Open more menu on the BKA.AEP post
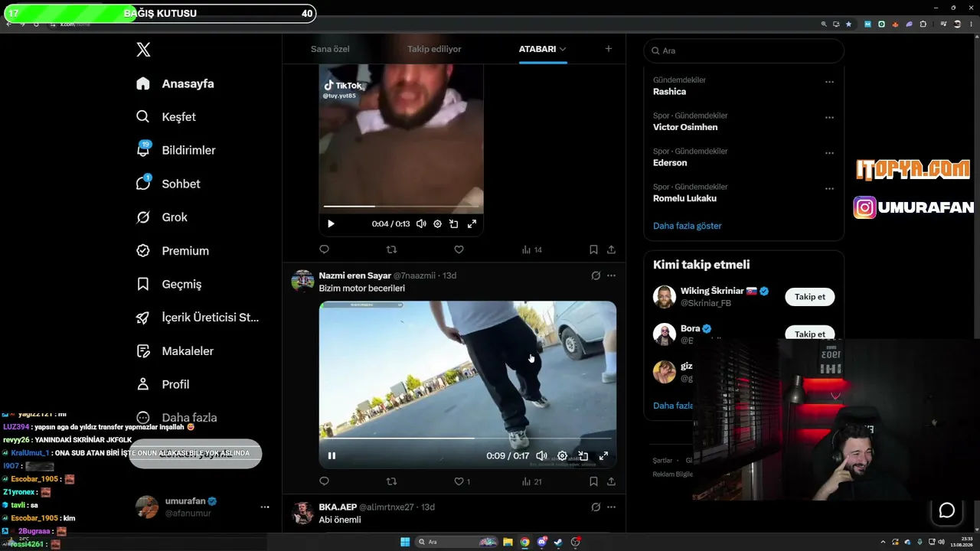The width and height of the screenshot is (980, 551). tap(611, 507)
